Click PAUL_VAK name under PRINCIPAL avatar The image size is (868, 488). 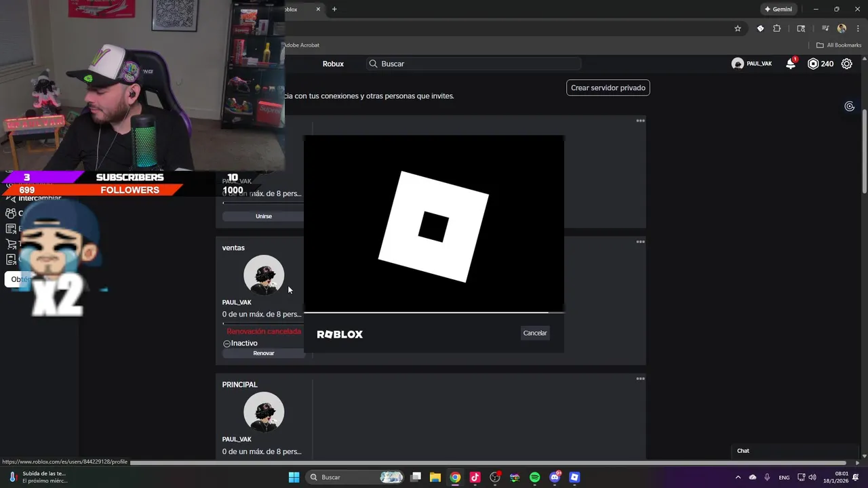(237, 439)
